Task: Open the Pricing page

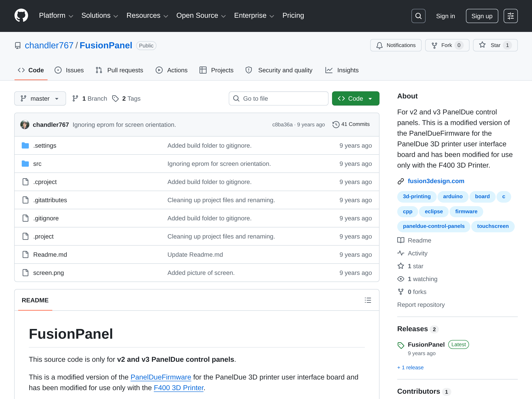Action: pyautogui.click(x=293, y=16)
